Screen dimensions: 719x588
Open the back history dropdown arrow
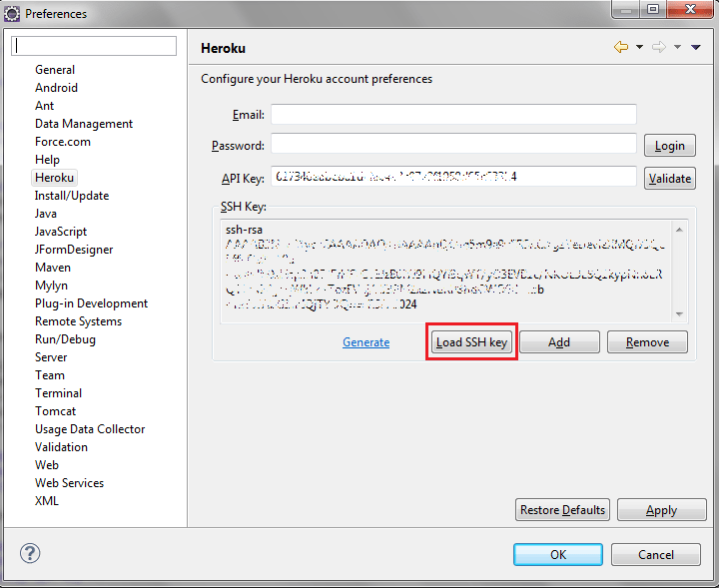[639, 47]
